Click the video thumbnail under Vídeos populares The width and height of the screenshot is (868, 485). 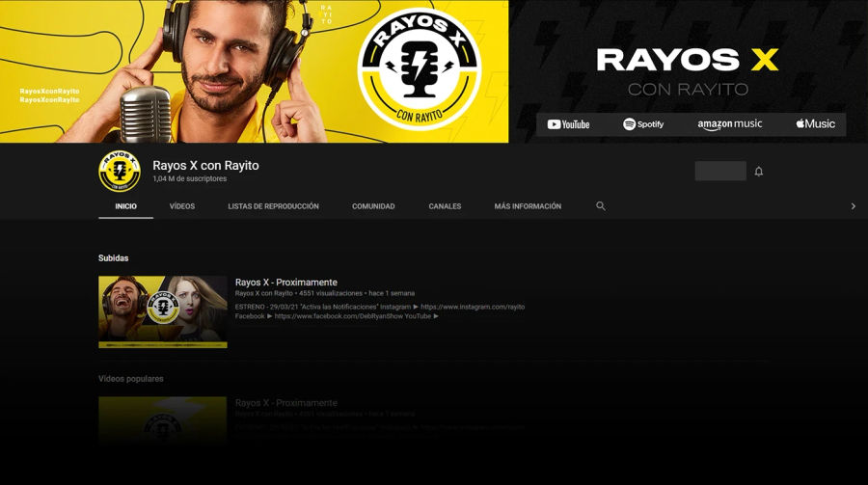(163, 420)
